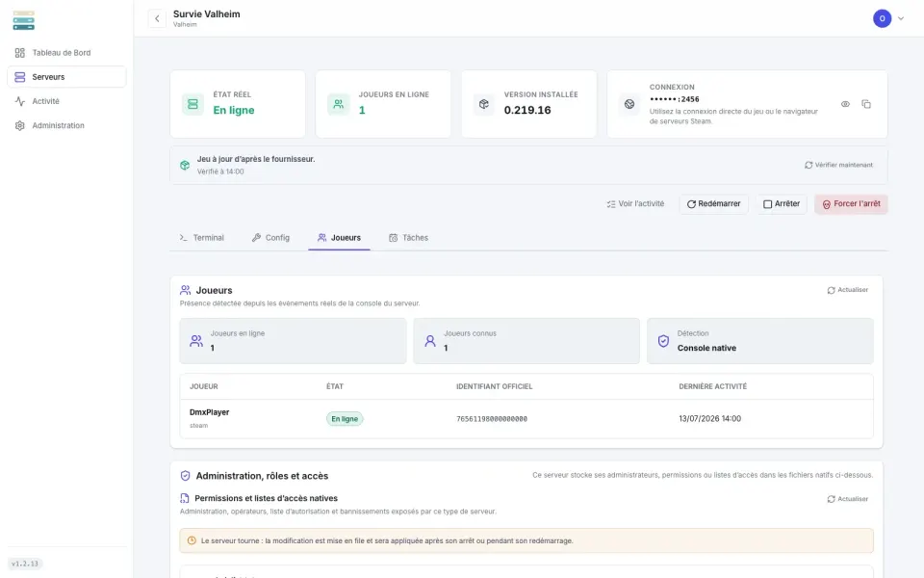Click the clock icon in warning banner

pos(192,540)
